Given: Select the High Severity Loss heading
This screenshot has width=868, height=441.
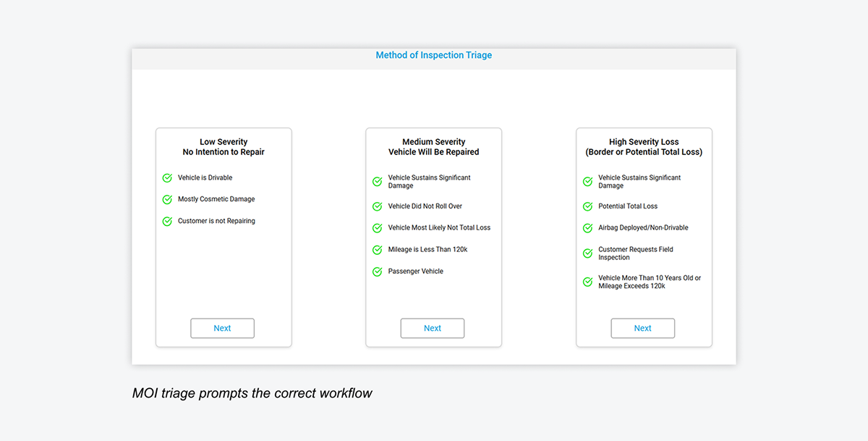Looking at the screenshot, I should tap(644, 147).
